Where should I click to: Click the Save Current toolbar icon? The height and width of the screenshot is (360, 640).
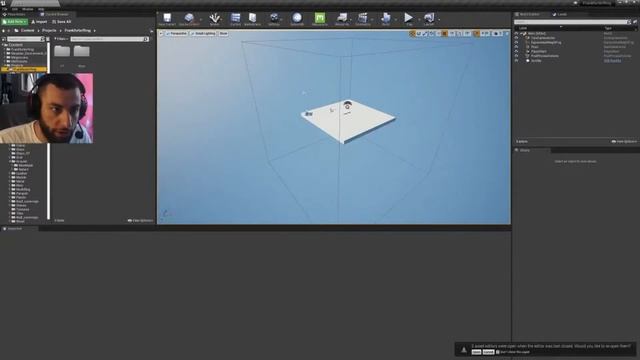(x=167, y=19)
